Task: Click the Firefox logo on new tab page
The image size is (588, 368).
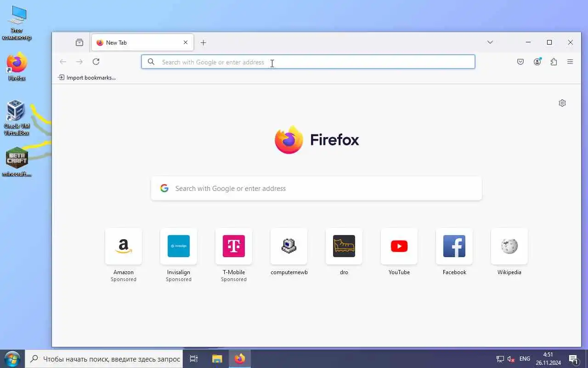Action: click(317, 139)
